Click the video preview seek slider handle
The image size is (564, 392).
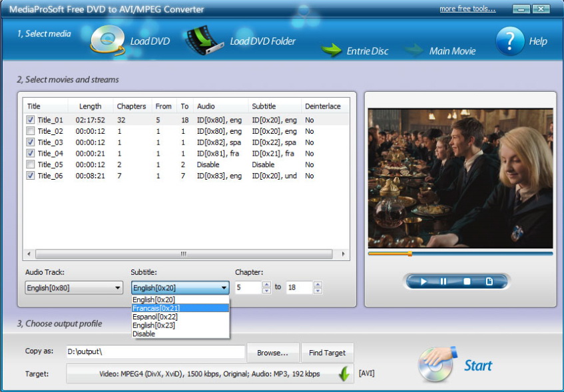410,254
